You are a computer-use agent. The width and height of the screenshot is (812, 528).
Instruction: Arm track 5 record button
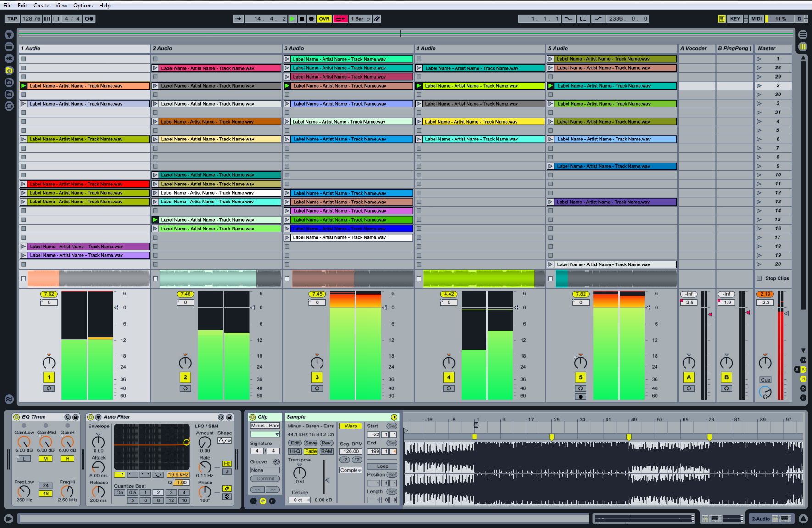point(580,397)
